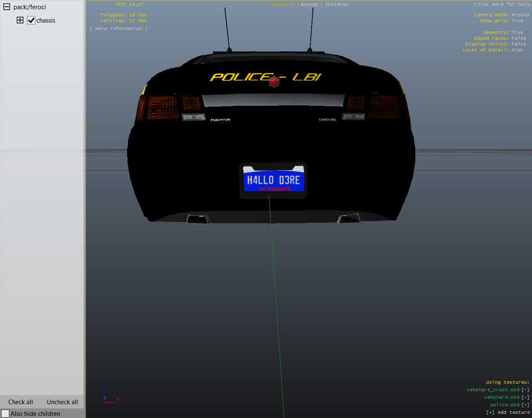
Task: Change Level of Detail value
Action: click(517, 50)
